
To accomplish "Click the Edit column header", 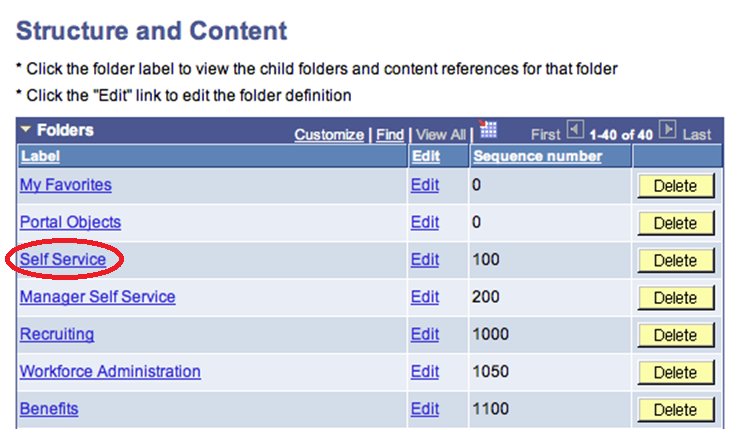I will (424, 156).
